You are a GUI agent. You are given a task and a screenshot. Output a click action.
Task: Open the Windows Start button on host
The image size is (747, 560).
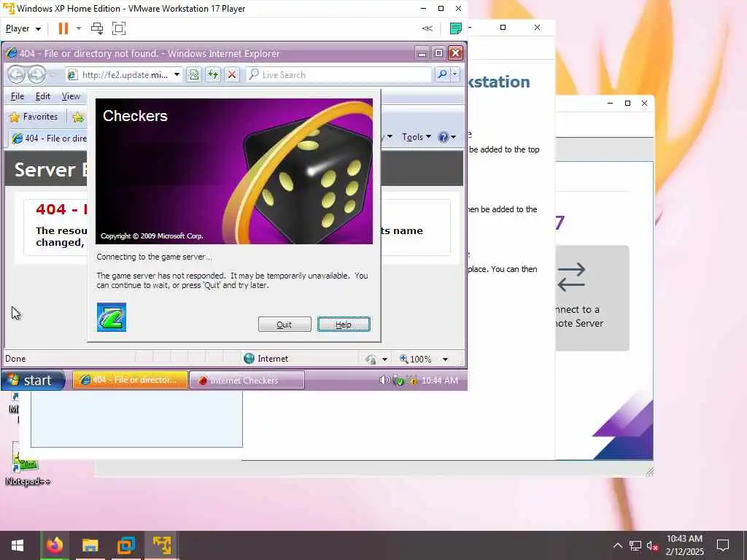pyautogui.click(x=18, y=545)
